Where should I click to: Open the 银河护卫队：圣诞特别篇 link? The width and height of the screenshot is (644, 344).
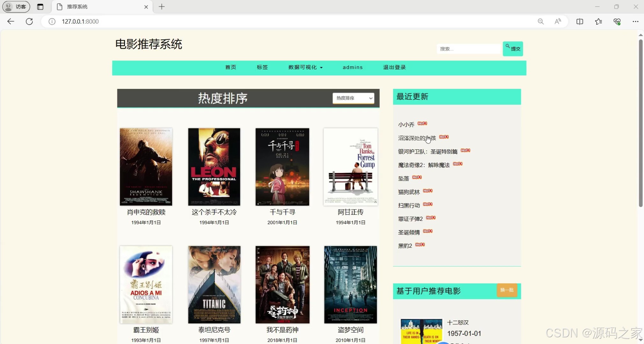[x=428, y=152]
